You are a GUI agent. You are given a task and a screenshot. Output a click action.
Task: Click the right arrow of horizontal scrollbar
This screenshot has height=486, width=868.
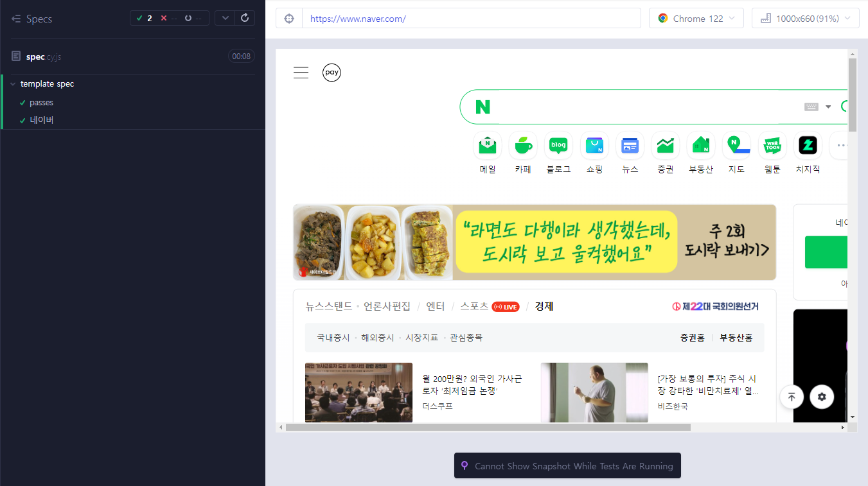843,427
